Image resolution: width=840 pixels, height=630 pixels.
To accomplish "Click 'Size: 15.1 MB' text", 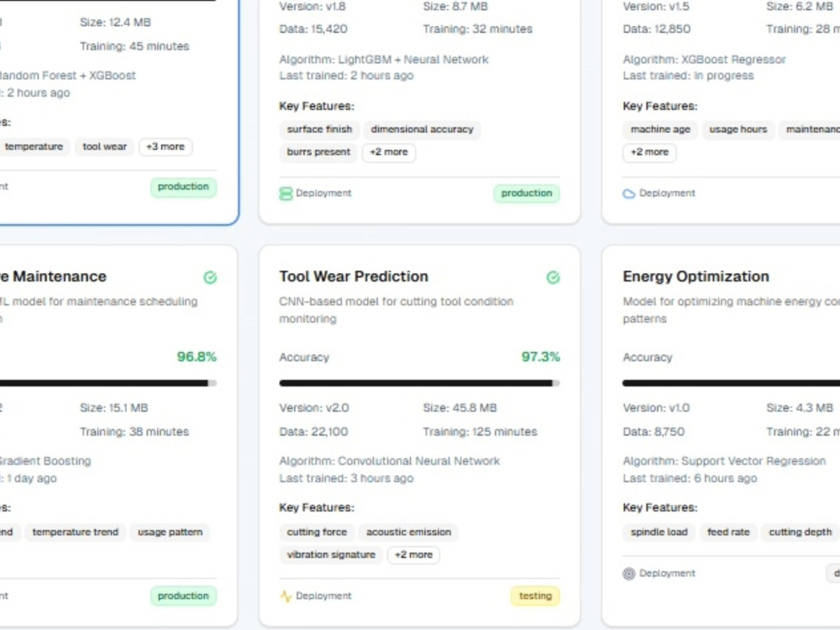I will tap(113, 408).
